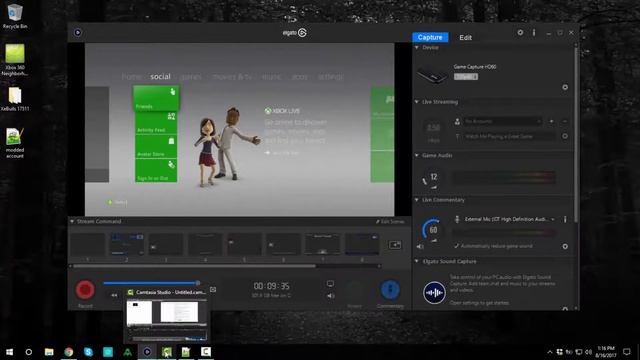This screenshot has width=640, height=360.
Task: Toggle the monitor preview icon
Action: click(330, 284)
